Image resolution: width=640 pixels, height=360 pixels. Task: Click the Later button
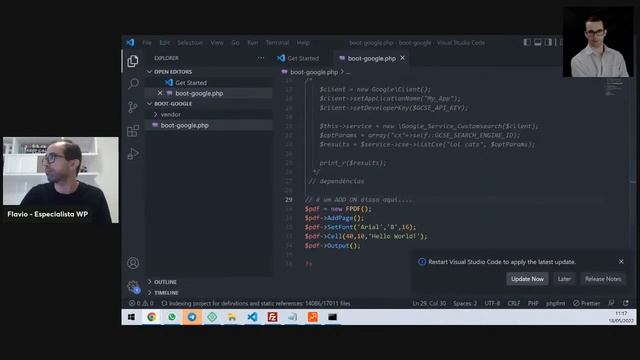pos(564,279)
